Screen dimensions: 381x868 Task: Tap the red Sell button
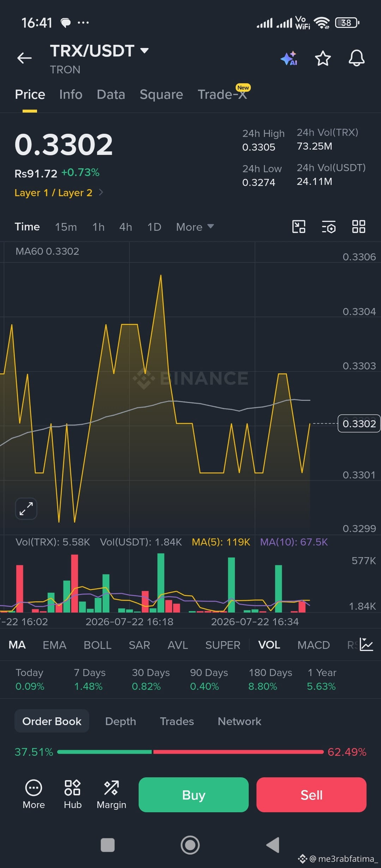[312, 795]
